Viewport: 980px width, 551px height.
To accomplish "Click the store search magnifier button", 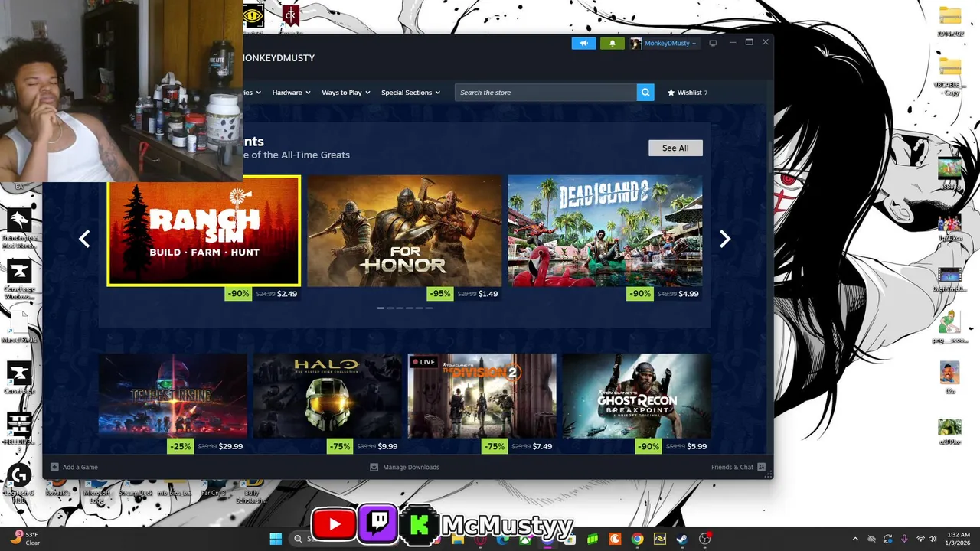I will tap(646, 93).
